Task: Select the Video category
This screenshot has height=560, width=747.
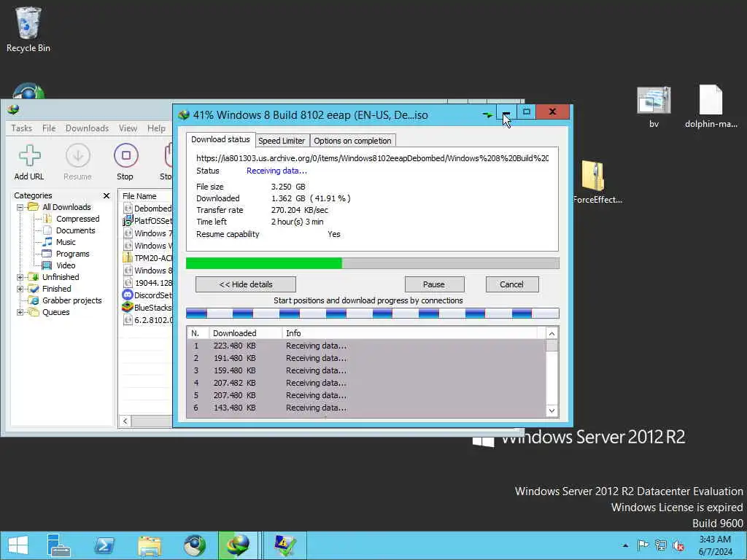Action: click(66, 265)
